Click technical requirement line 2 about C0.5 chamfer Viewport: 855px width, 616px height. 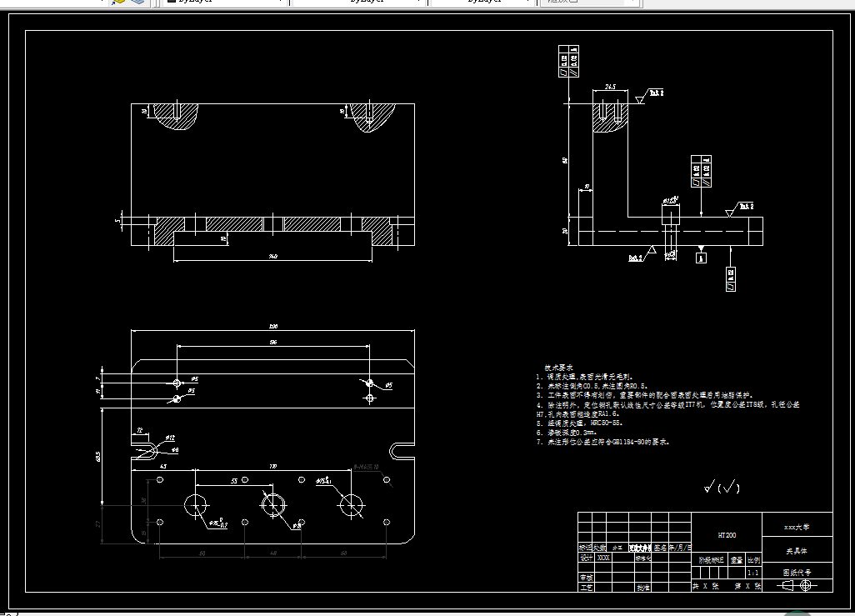tap(592, 386)
